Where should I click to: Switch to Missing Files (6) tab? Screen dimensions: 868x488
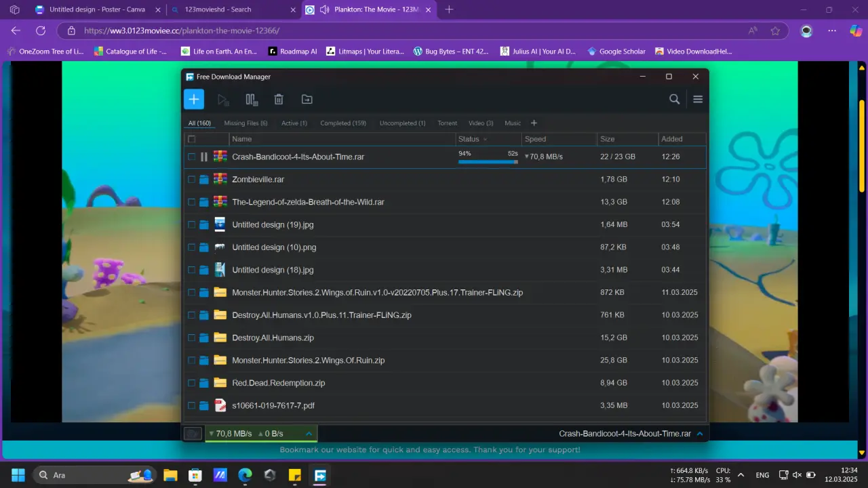(245, 123)
